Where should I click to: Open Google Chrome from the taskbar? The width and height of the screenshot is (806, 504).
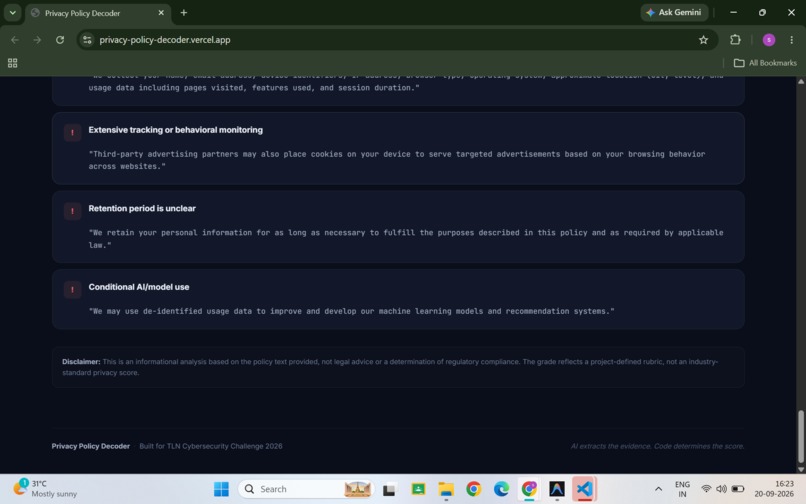tap(473, 489)
